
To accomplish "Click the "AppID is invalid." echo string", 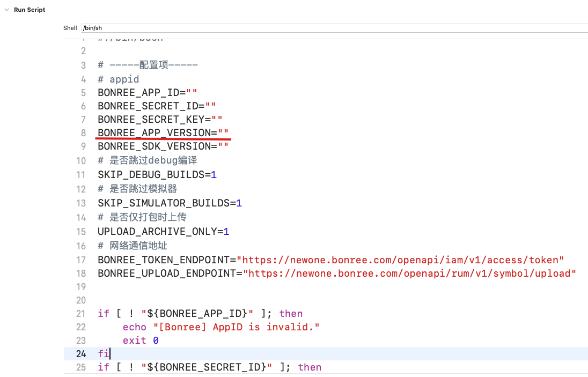I will tap(236, 327).
